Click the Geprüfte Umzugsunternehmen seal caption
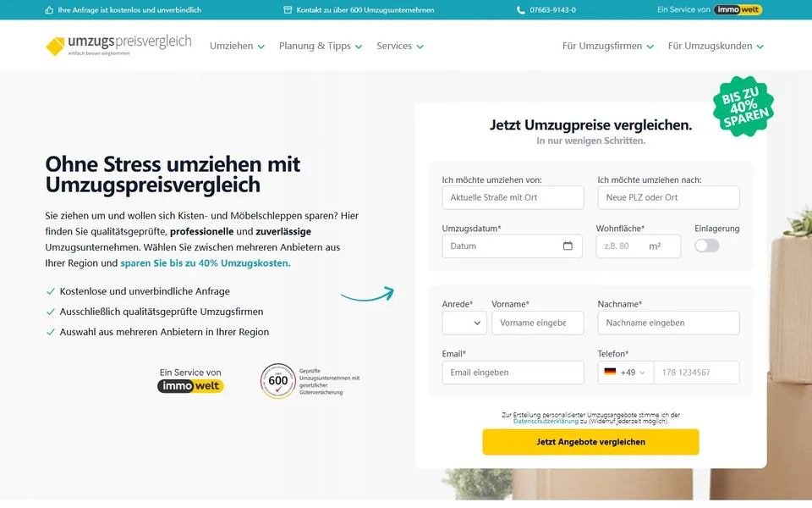This screenshot has width=812, height=508. [329, 382]
